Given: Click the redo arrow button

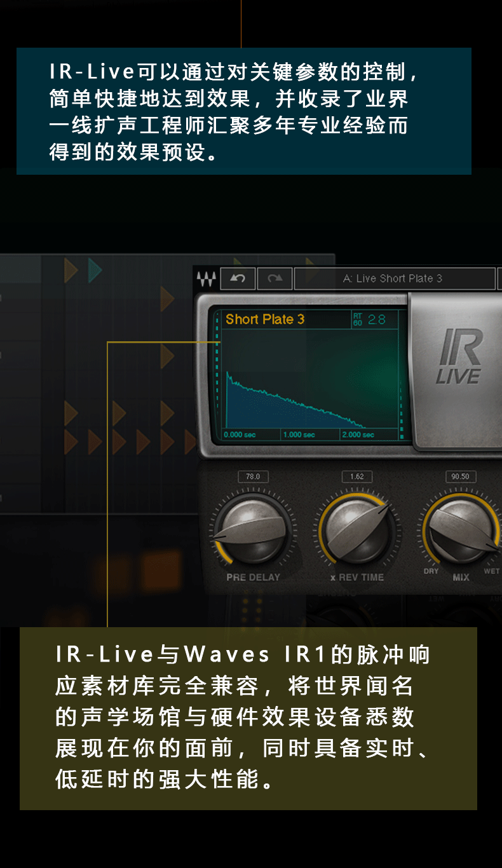Looking at the screenshot, I should [x=275, y=279].
